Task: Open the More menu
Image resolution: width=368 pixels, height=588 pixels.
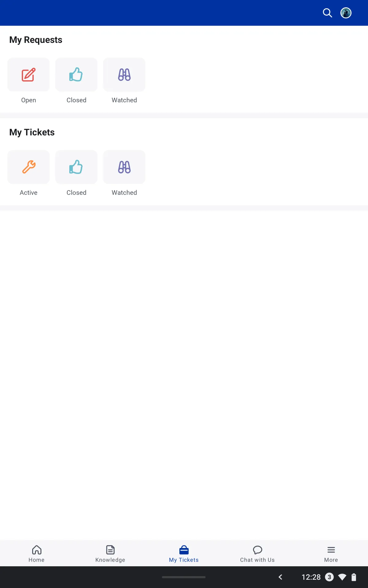Action: 331,553
